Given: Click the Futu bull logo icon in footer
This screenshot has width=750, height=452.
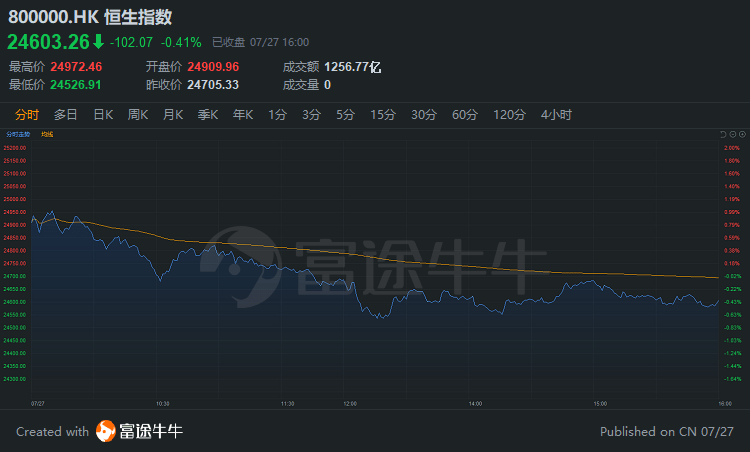Looking at the screenshot, I should [x=106, y=432].
